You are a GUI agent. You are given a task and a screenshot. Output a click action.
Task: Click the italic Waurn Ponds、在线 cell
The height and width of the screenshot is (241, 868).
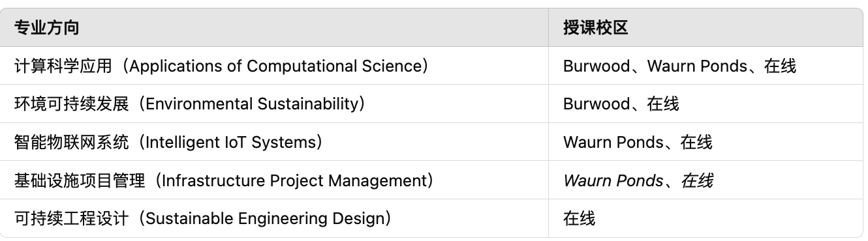point(705,180)
